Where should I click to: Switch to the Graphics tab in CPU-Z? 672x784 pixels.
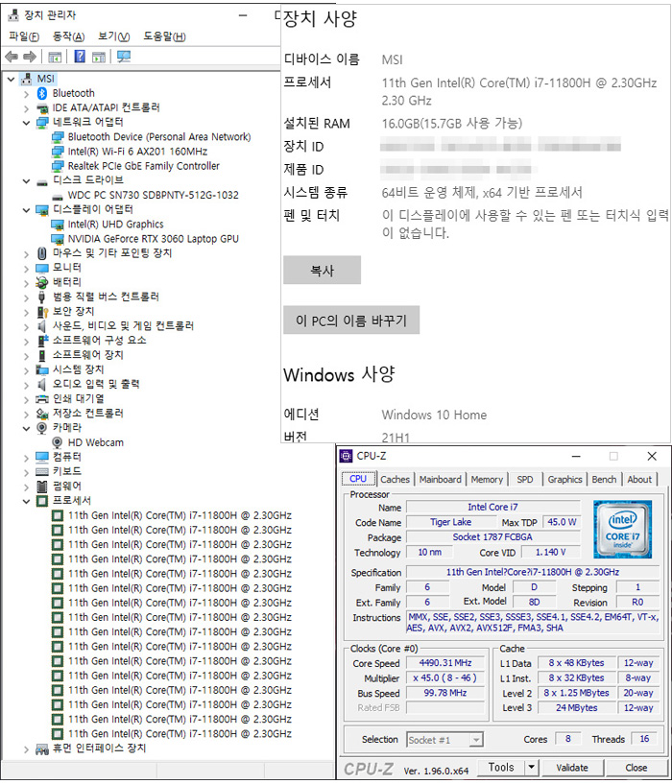pyautogui.click(x=564, y=479)
